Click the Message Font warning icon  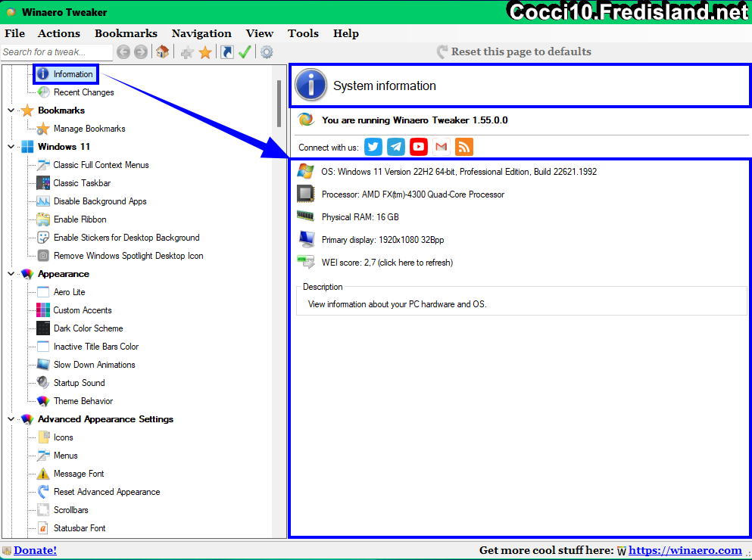[43, 474]
